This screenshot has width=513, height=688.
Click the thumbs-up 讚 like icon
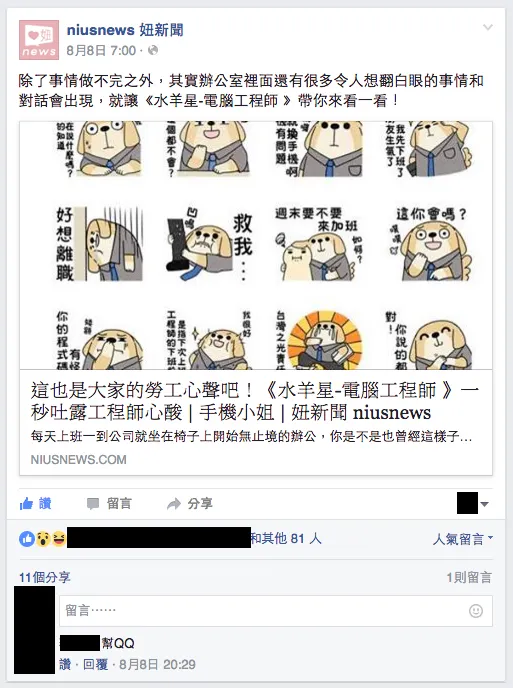coord(26,504)
